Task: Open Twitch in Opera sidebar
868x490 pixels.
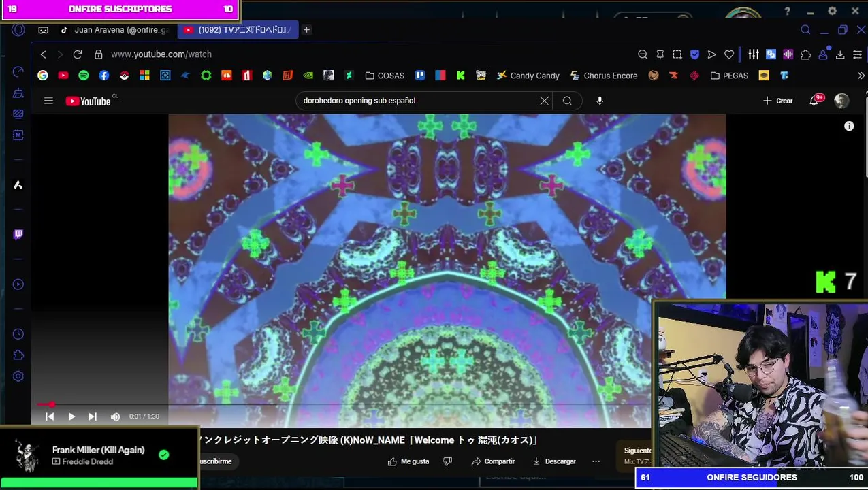Action: click(18, 234)
